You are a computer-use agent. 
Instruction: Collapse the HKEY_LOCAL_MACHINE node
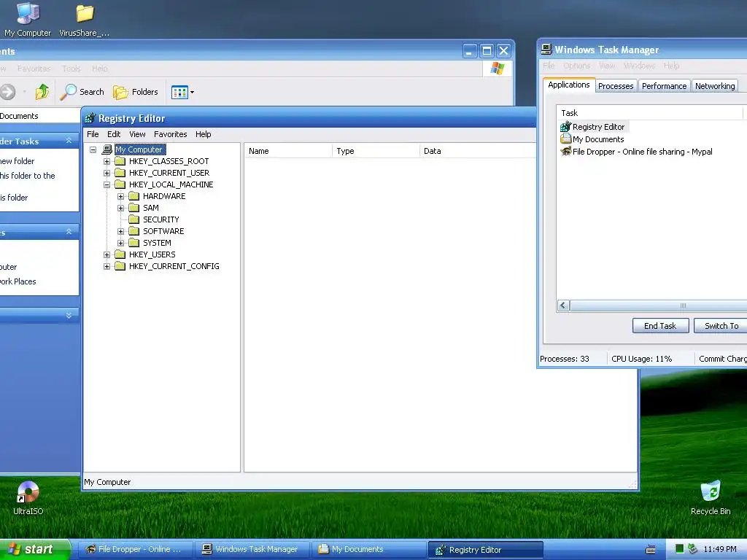[x=107, y=184]
